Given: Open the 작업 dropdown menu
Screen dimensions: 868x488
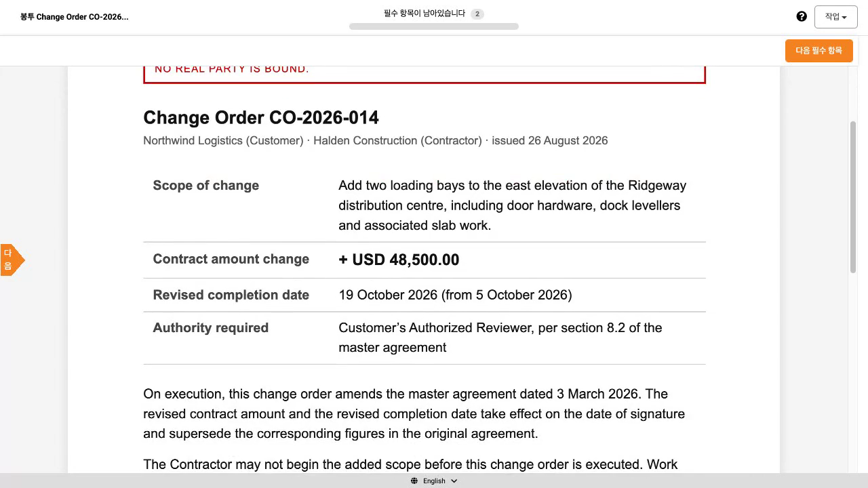Looking at the screenshot, I should (x=835, y=17).
